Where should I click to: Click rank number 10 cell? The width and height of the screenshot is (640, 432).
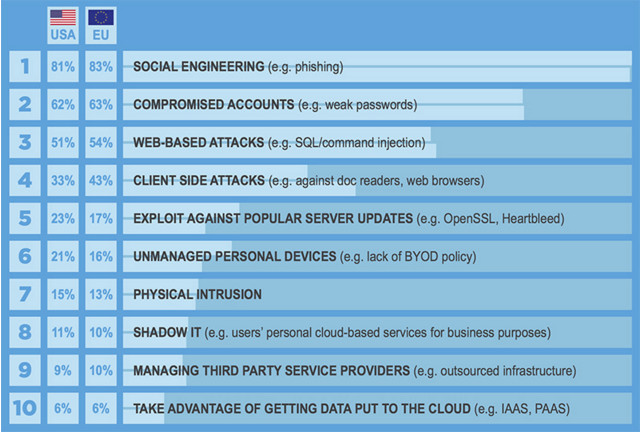[x=25, y=408]
